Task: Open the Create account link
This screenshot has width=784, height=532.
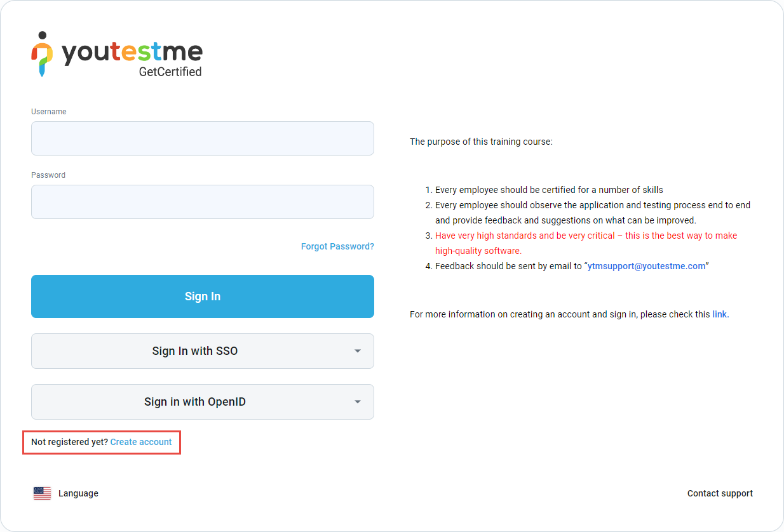Action: pos(141,442)
